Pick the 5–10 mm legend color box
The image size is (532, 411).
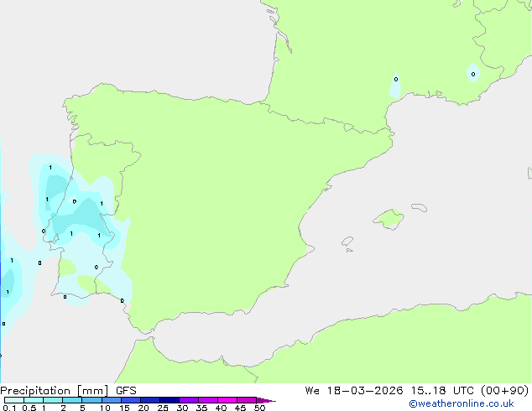click(91, 400)
